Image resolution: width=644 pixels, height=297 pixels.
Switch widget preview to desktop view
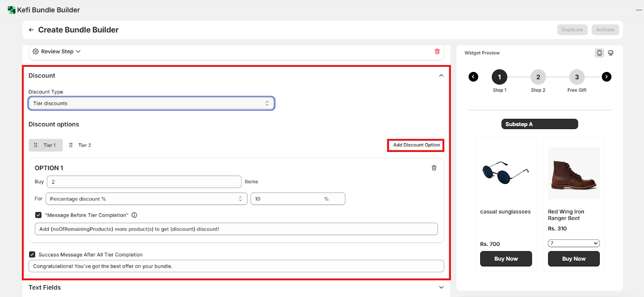(611, 53)
